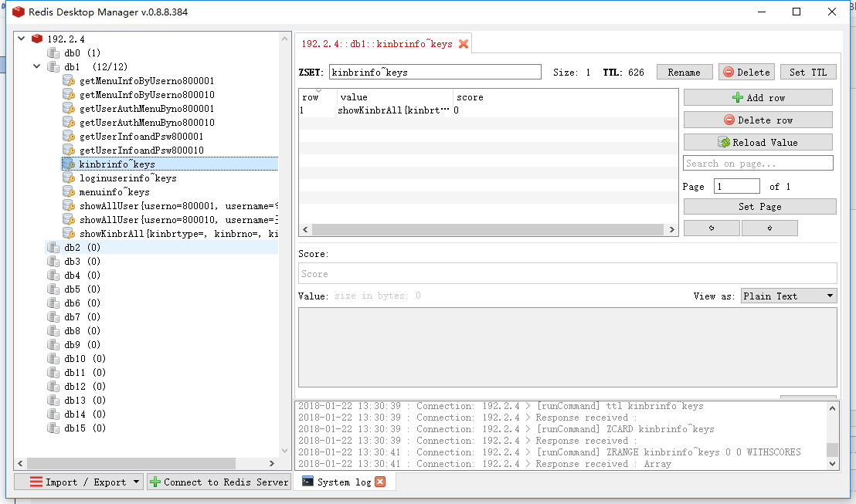Click Connect to Redis Server

(x=219, y=482)
